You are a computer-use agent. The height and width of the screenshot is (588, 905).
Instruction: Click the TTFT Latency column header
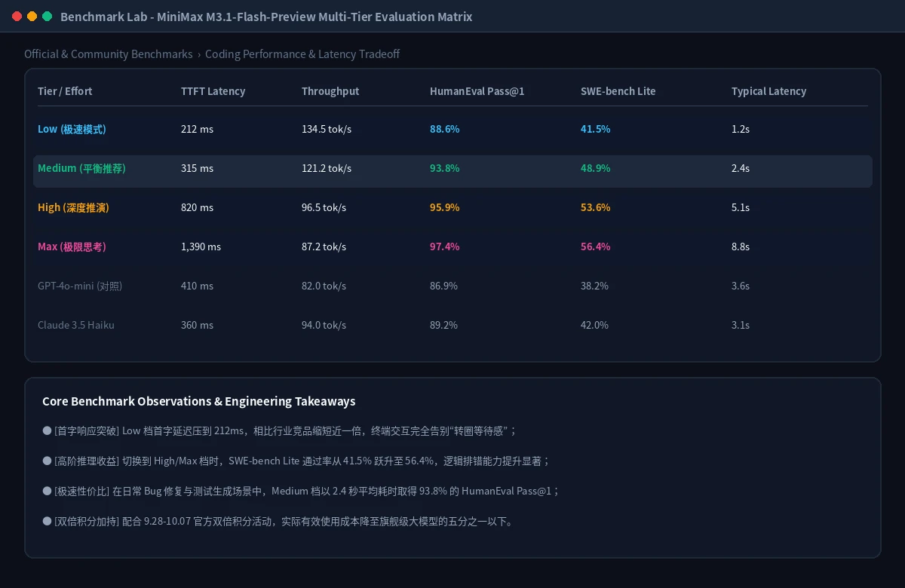[x=213, y=91]
